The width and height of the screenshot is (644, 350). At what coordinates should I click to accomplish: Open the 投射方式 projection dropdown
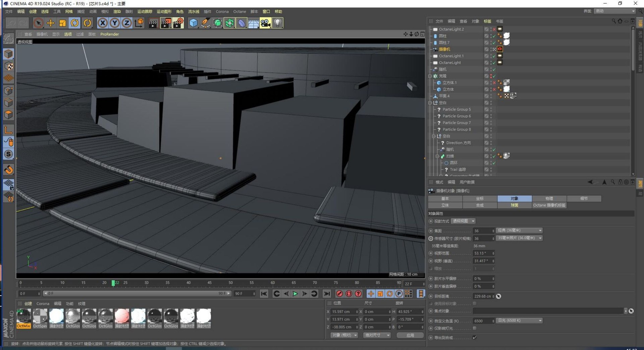463,221
